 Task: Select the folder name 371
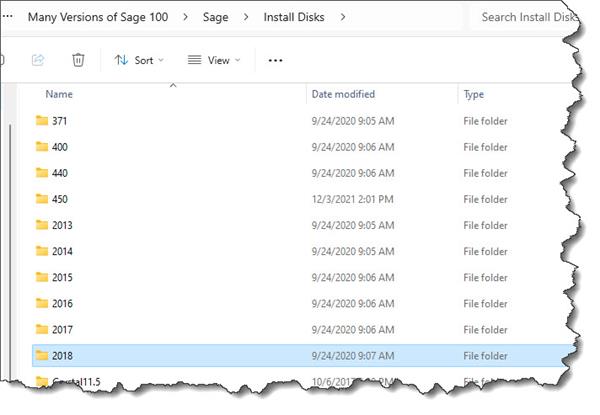point(59,121)
